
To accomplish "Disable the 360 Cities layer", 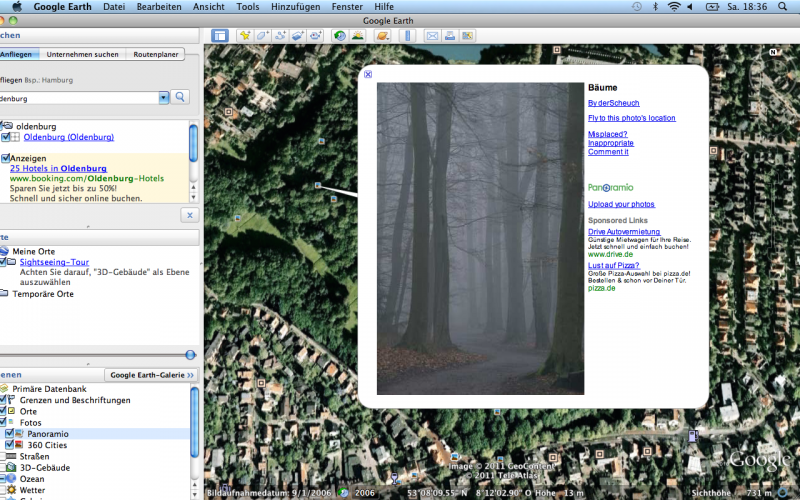I will pyautogui.click(x=9, y=445).
